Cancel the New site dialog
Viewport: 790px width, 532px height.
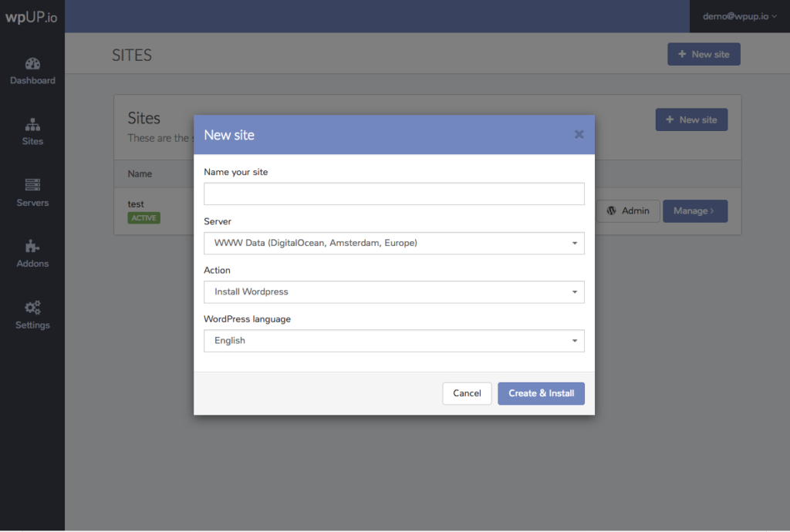click(x=467, y=393)
